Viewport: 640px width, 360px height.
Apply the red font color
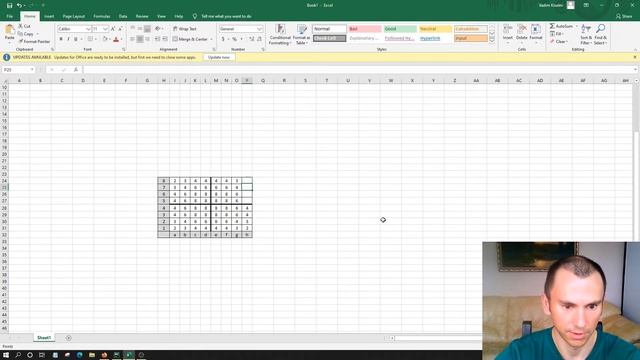pos(116,39)
